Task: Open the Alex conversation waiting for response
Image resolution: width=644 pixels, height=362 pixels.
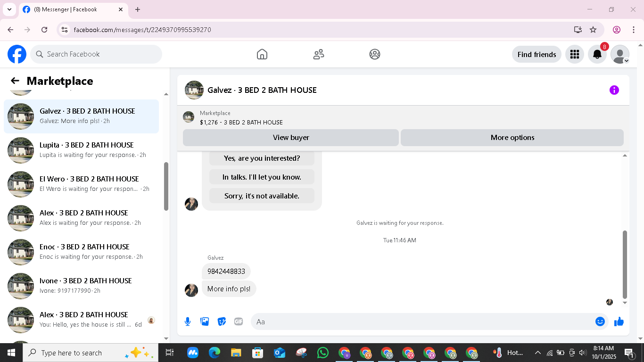Action: [x=81, y=218]
